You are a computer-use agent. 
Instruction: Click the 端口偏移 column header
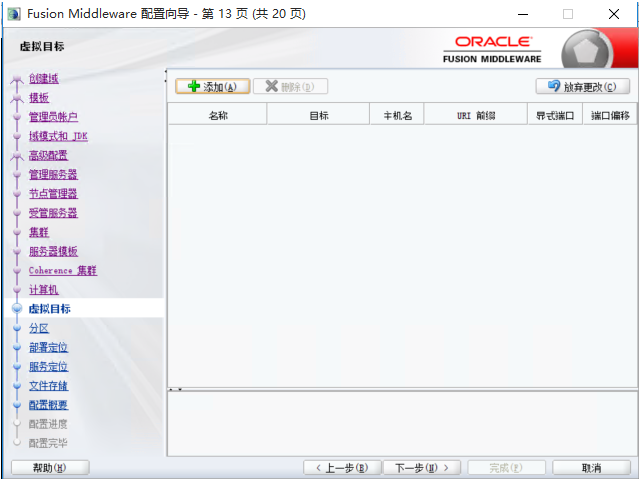click(610, 116)
